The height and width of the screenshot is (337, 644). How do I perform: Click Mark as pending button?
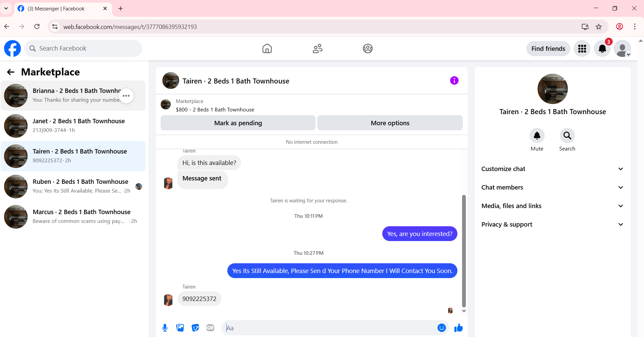pyautogui.click(x=238, y=123)
